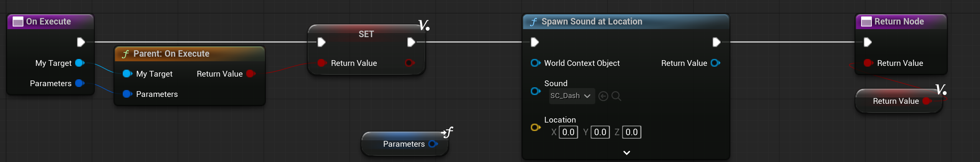Image resolution: width=980 pixels, height=162 pixels.
Task: Click Return Value output pin on SET node
Action: click(x=410, y=63)
